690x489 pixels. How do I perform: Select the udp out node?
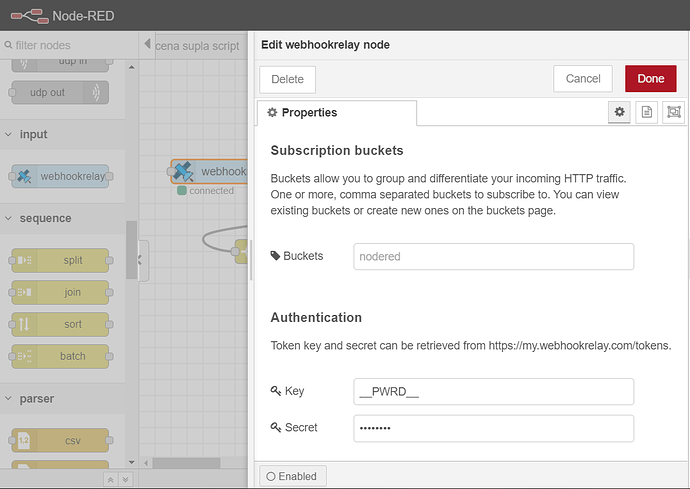(60, 93)
